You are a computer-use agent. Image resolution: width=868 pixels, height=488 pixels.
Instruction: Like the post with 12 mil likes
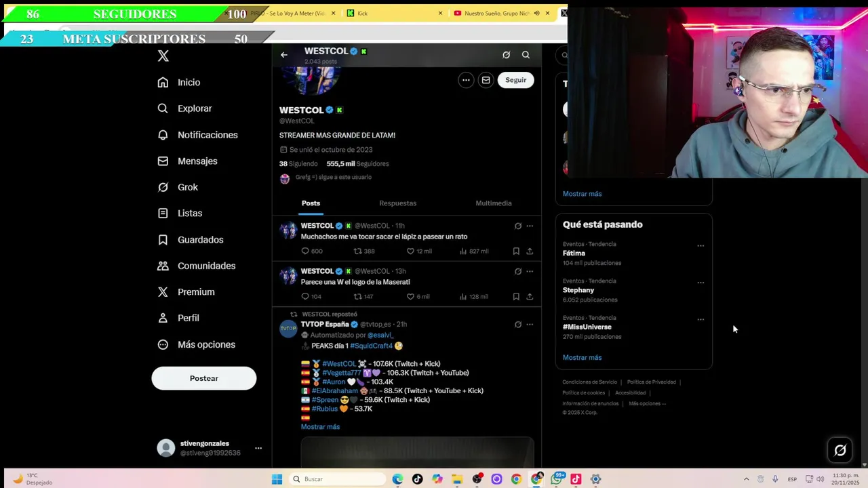[x=410, y=251]
